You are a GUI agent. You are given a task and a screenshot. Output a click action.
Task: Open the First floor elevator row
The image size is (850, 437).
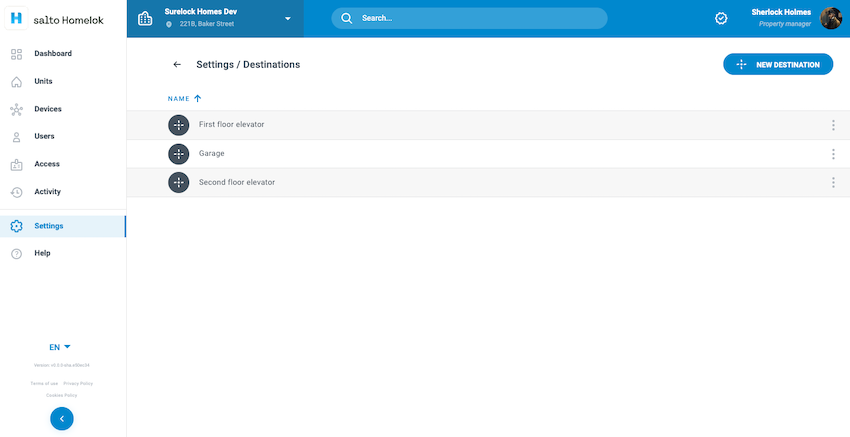[x=488, y=125]
